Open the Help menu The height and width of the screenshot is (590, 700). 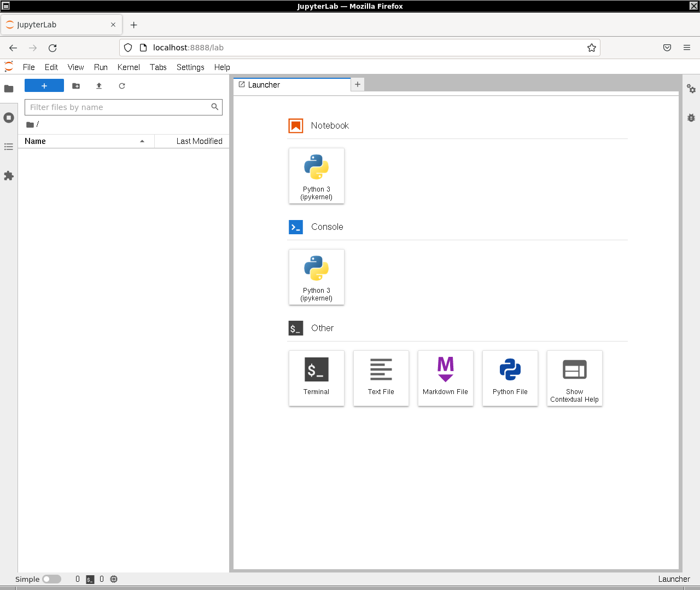point(222,67)
